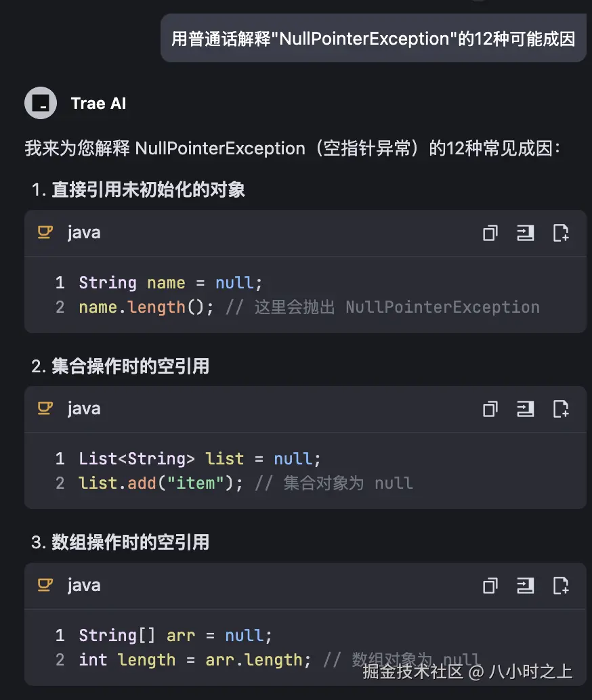Click heading 集合操作时的空引用
Image resolution: width=592 pixels, height=700 pixels.
(x=131, y=366)
